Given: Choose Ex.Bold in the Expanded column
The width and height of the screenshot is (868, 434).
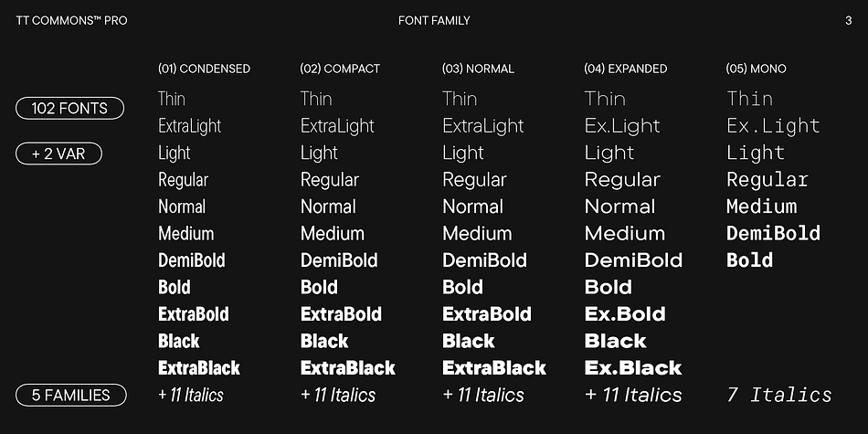Looking at the screenshot, I should (625, 314).
